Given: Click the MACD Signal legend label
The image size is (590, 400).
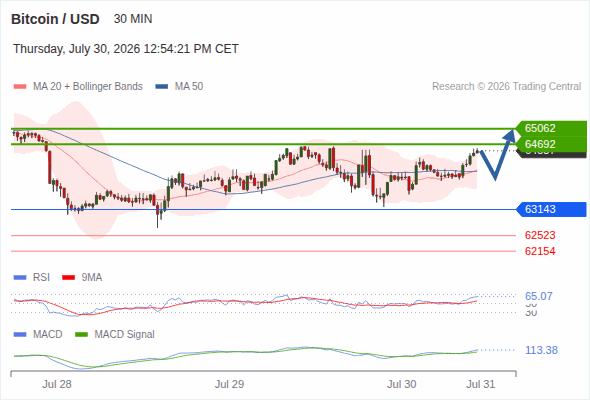Looking at the screenshot, I should point(125,335).
